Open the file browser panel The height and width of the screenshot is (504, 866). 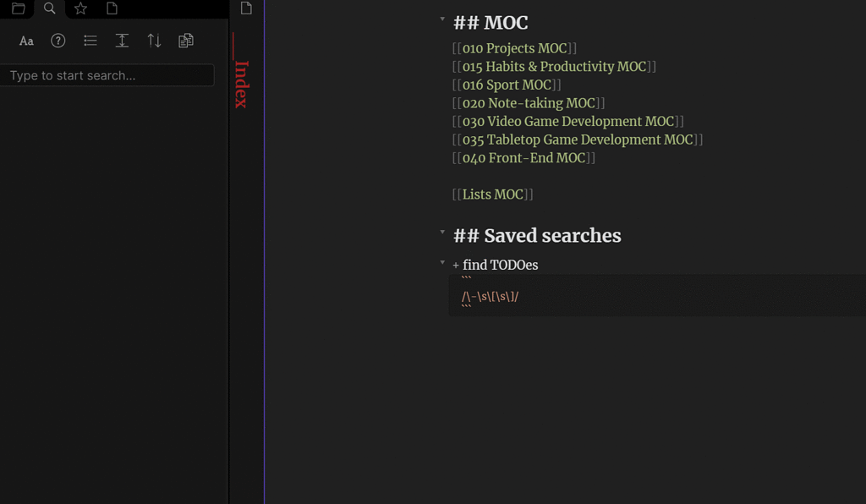click(18, 8)
